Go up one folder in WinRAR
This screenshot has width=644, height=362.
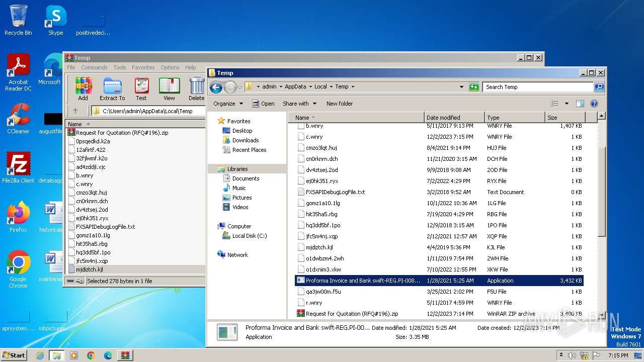point(75,111)
